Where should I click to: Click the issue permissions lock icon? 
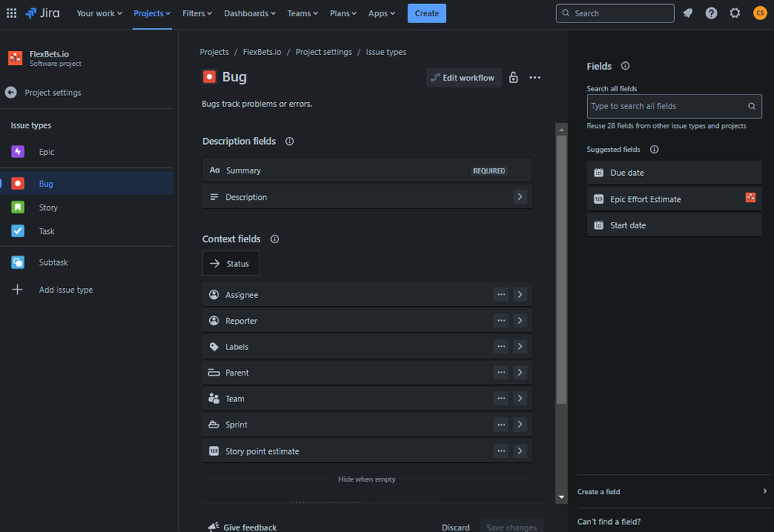point(514,77)
